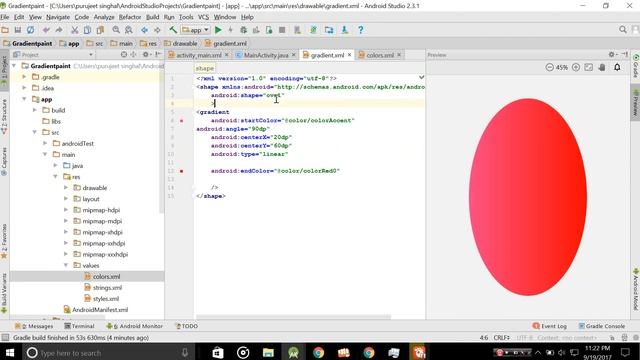The image size is (640, 360).
Task: Collapse the Gradientpaint root node
Action: (x=14, y=66)
